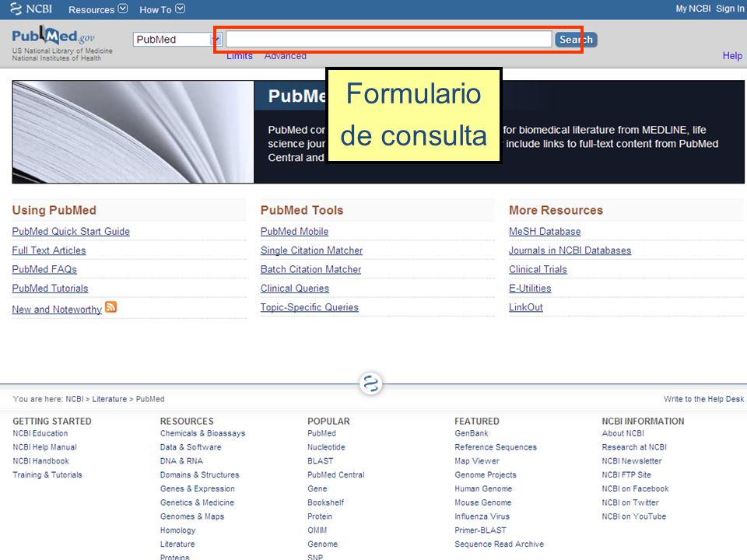Open Reference Sequences under Featured
The height and width of the screenshot is (560, 747).
(496, 447)
